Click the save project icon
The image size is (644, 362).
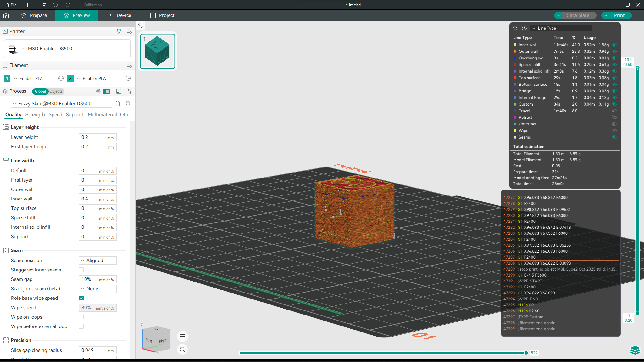tap(44, 5)
